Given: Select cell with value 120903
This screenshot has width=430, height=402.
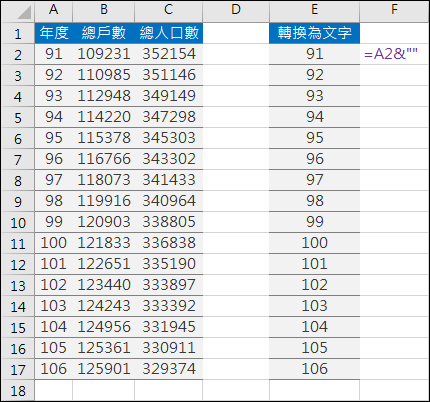Looking at the screenshot, I should [x=104, y=222].
